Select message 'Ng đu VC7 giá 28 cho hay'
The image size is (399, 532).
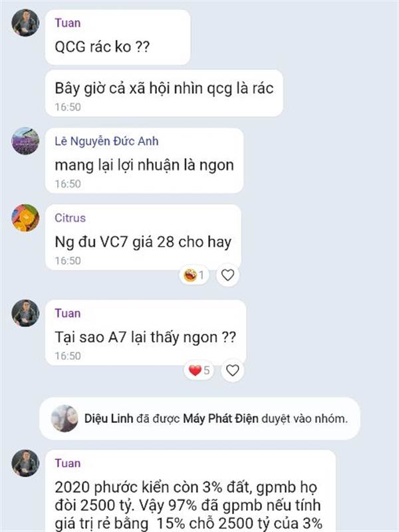143,237
